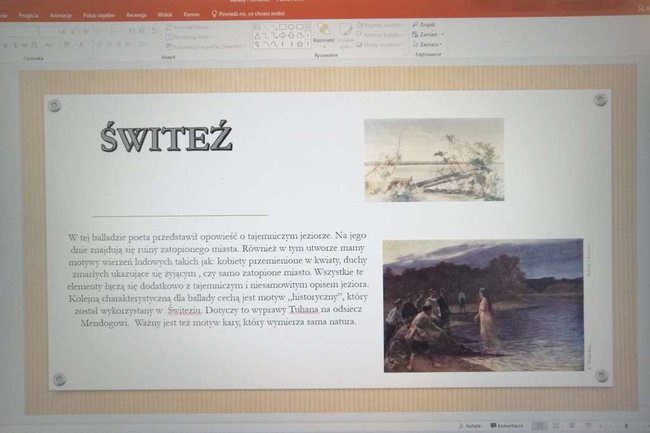650x433 pixels.
Task: Switch to Slide Sorter view
Action: (x=556, y=425)
